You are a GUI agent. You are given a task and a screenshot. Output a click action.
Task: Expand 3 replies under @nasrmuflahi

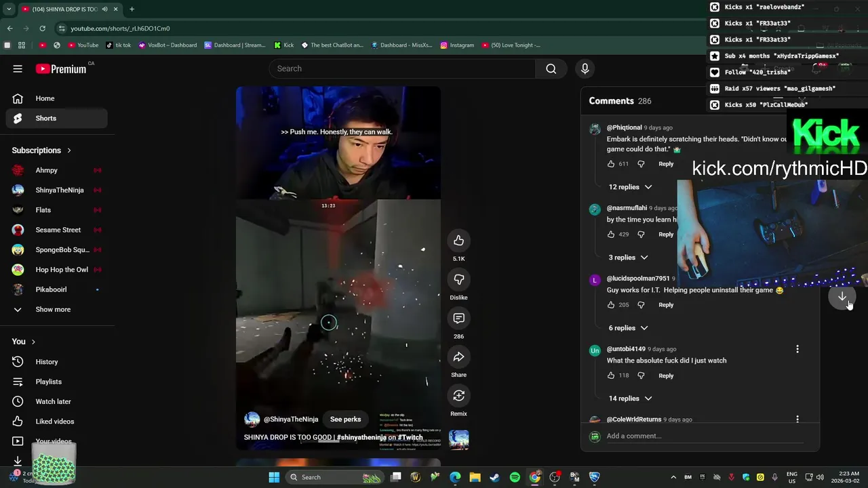point(629,258)
